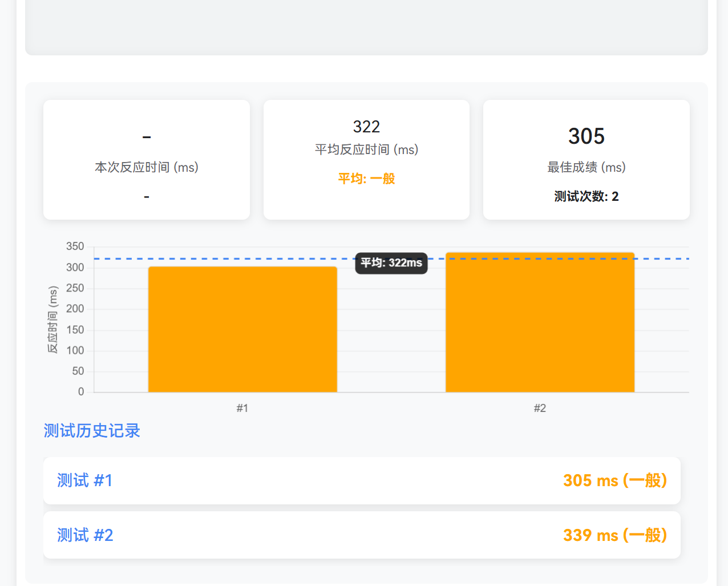Click the orange 平均: 一般 rating text
The width and height of the screenshot is (728, 586).
[x=366, y=179]
